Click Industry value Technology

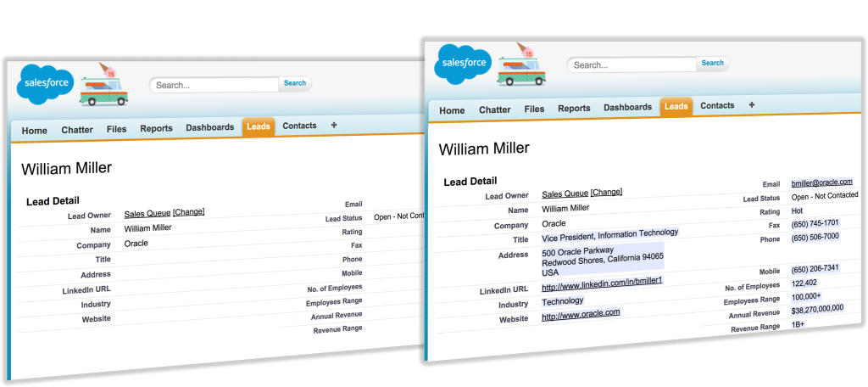pos(563,301)
